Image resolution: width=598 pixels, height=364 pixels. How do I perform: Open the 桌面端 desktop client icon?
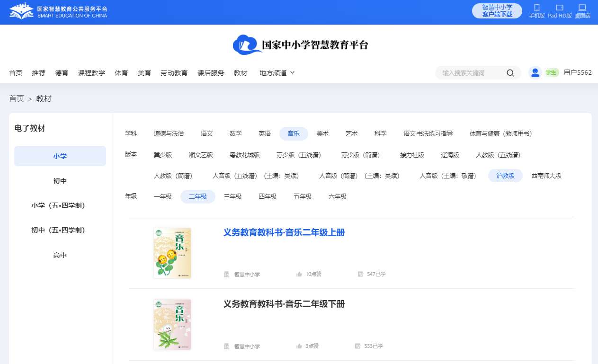click(582, 8)
